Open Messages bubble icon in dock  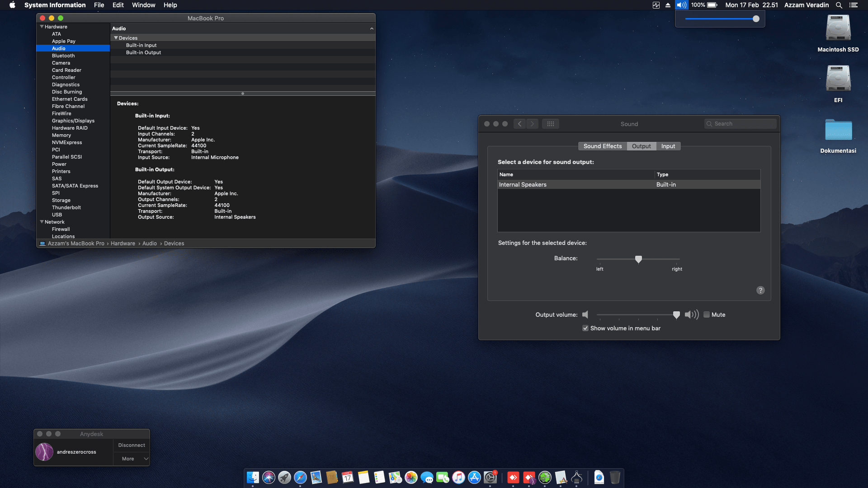(427, 477)
